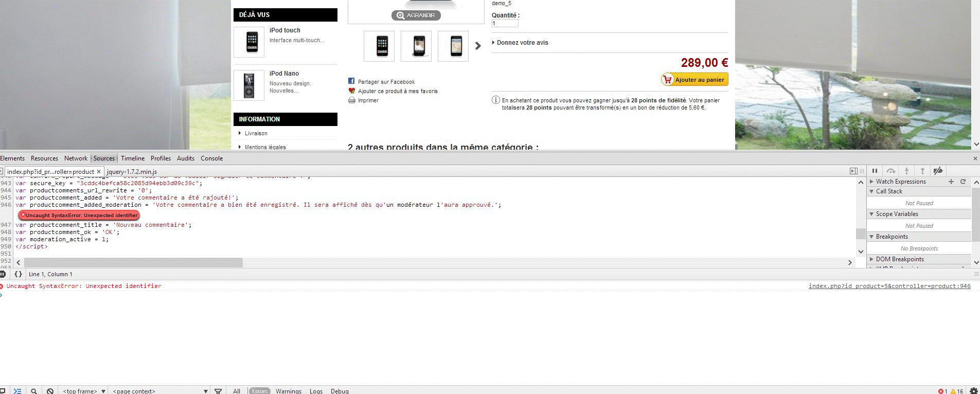Viewport: 980px width, 394px height.
Task: Open the iPod Nano product link
Action: pos(284,74)
